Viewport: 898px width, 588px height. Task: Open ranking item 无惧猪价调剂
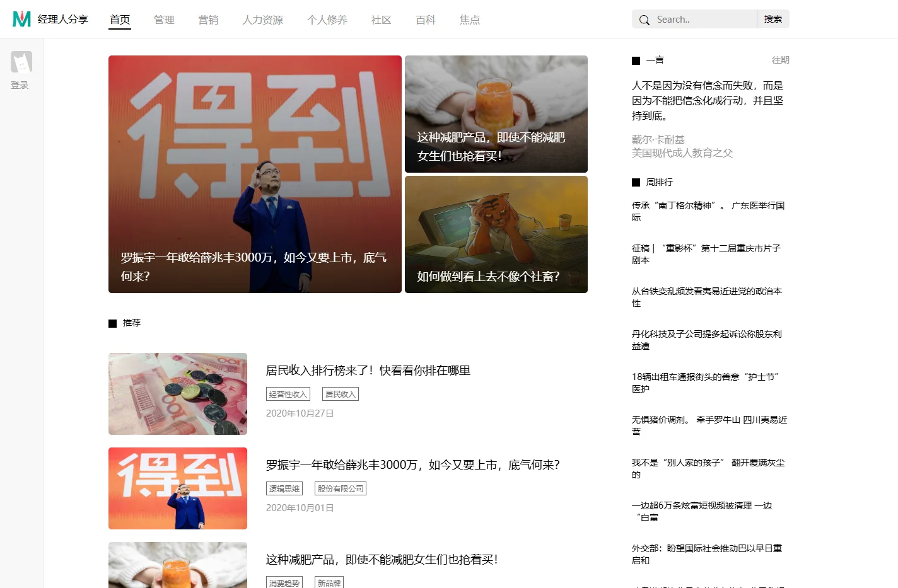[x=709, y=425]
